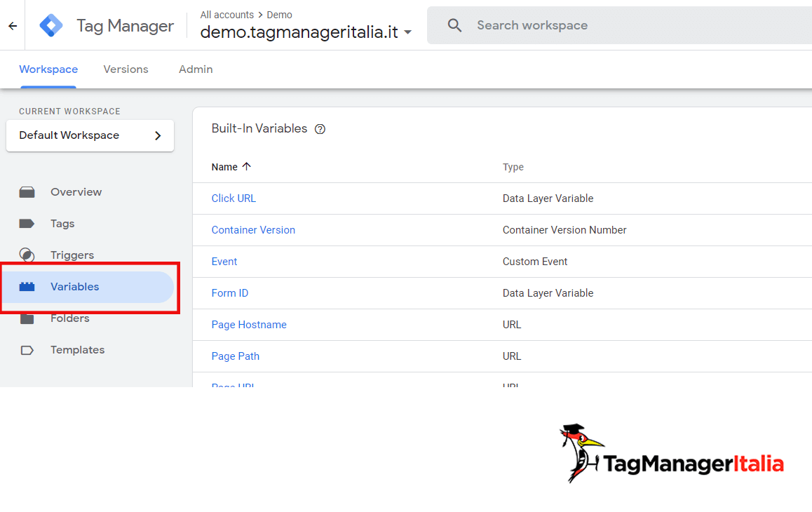Image resolution: width=812 pixels, height=512 pixels.
Task: Click the Custom Event type cell
Action: coord(535,262)
